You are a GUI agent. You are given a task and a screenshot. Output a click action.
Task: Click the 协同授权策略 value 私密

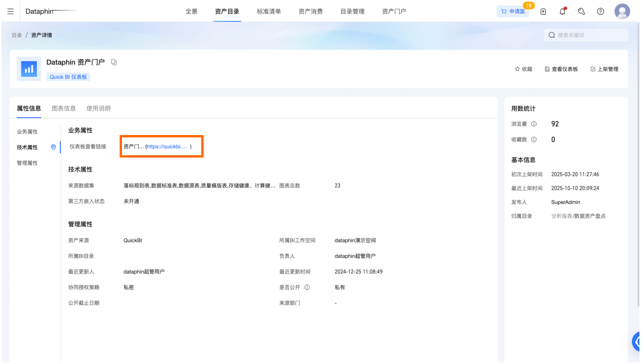(129, 287)
